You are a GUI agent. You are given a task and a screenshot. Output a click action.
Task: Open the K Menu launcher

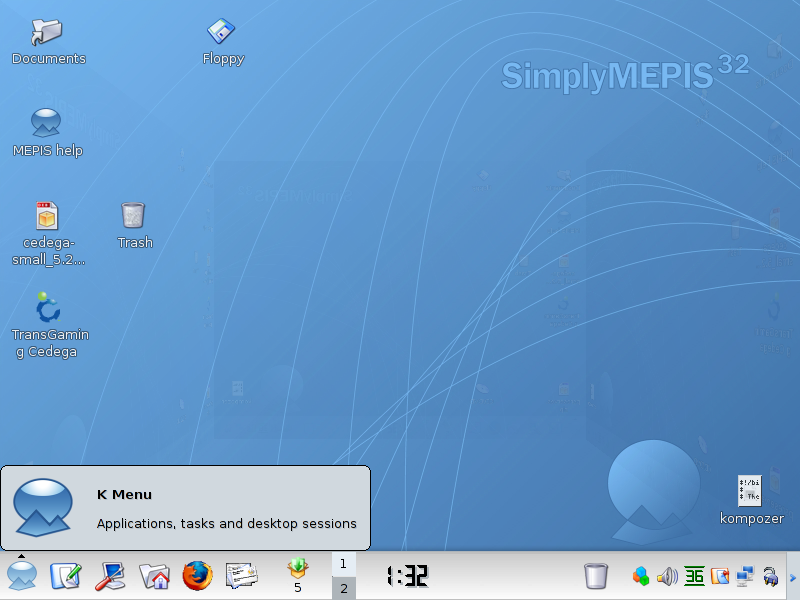22,576
